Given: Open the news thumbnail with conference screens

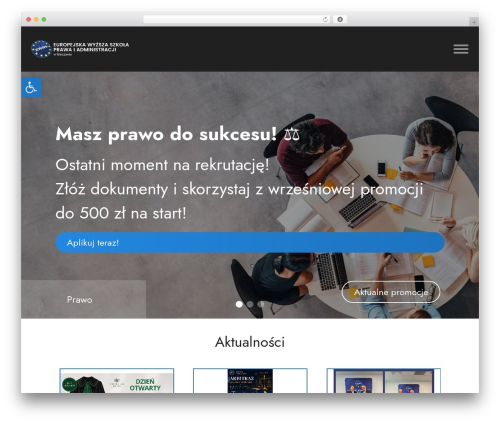Looking at the screenshot, I should click(x=384, y=381).
